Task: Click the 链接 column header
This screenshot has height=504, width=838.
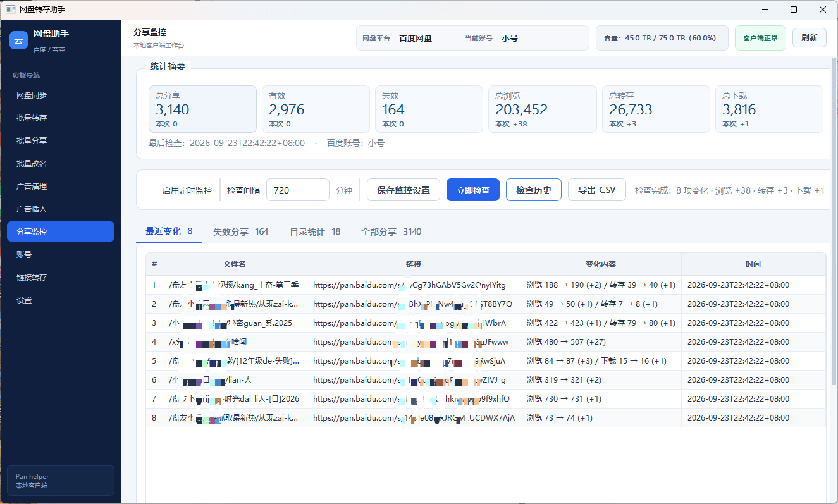Action: tap(414, 264)
